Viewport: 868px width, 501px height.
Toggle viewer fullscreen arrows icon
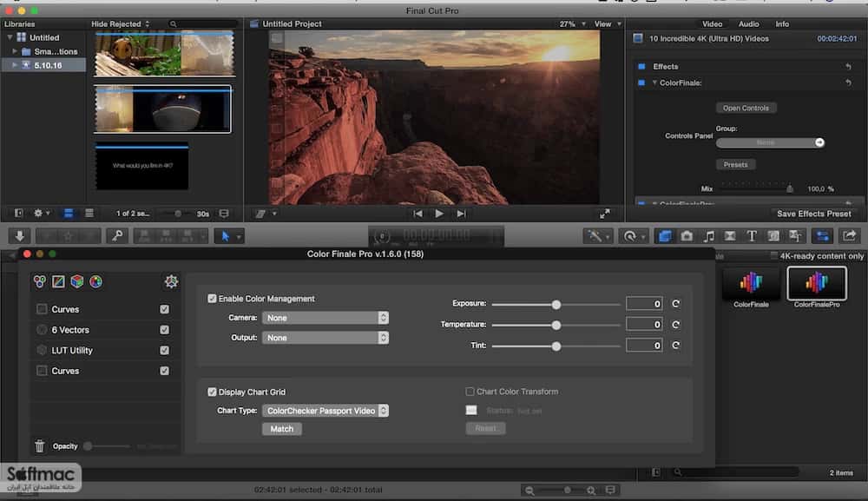click(605, 214)
